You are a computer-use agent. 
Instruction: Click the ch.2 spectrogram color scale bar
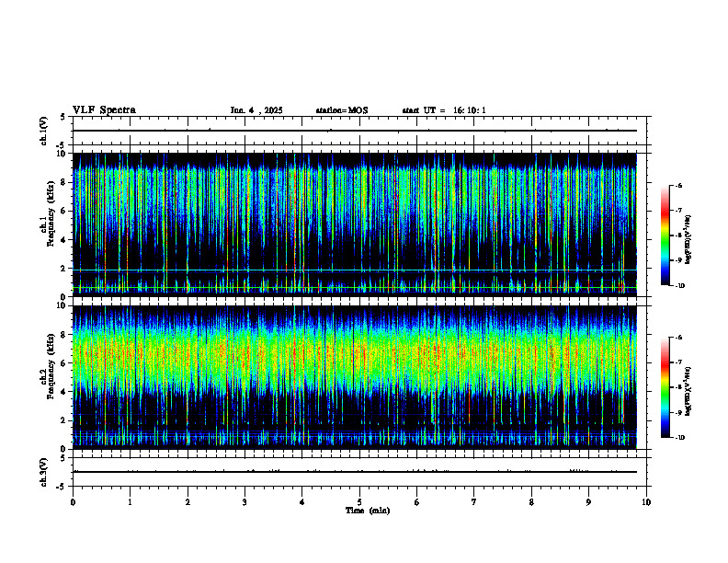click(665, 387)
